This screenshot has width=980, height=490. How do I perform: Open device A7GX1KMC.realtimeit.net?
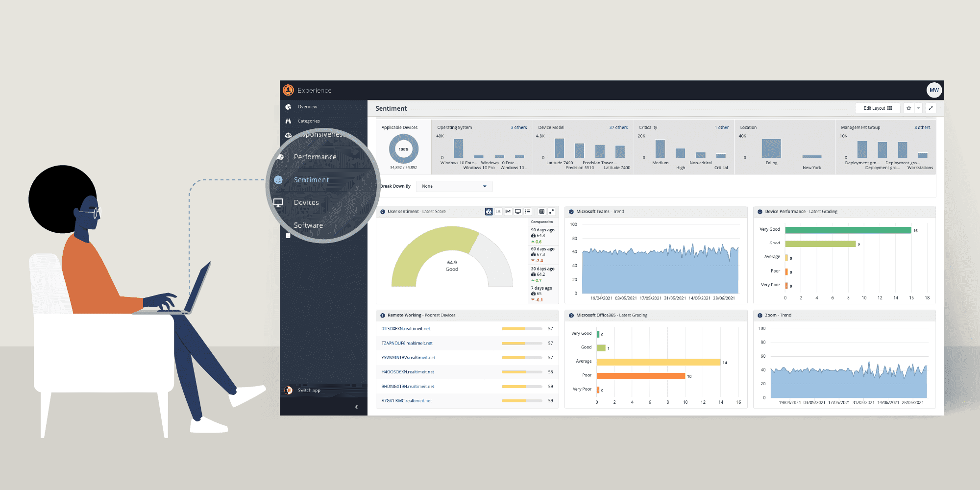(407, 401)
